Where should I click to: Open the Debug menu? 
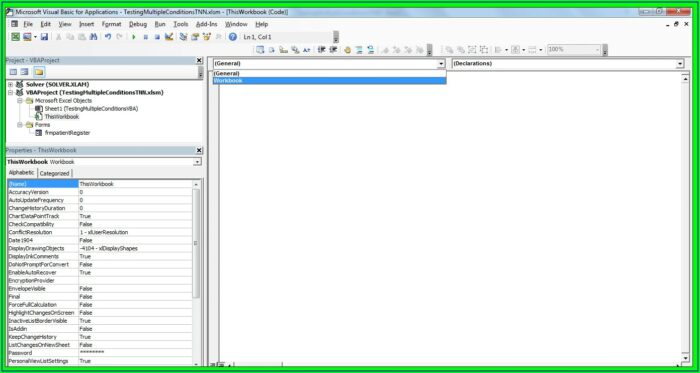tap(138, 24)
